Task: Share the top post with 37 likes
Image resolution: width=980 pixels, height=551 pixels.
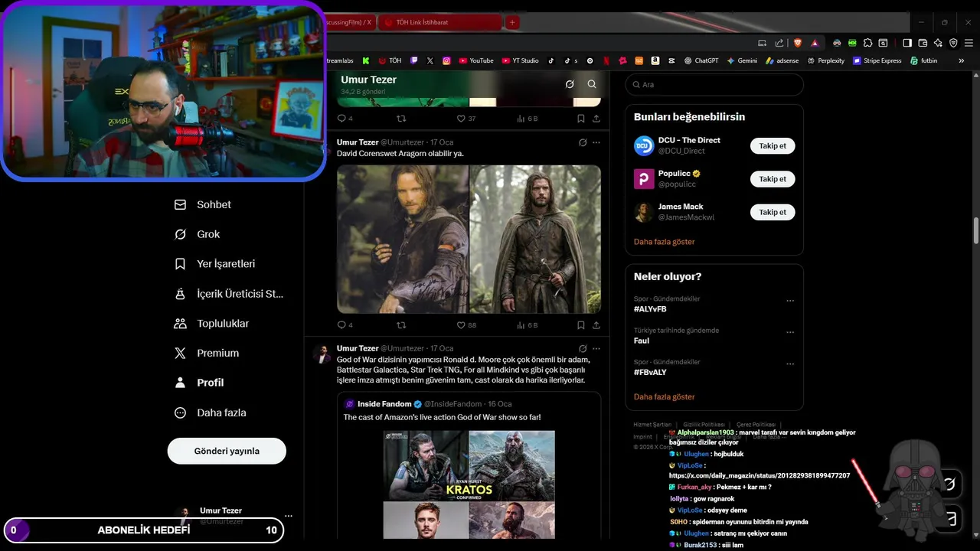Action: tap(596, 119)
